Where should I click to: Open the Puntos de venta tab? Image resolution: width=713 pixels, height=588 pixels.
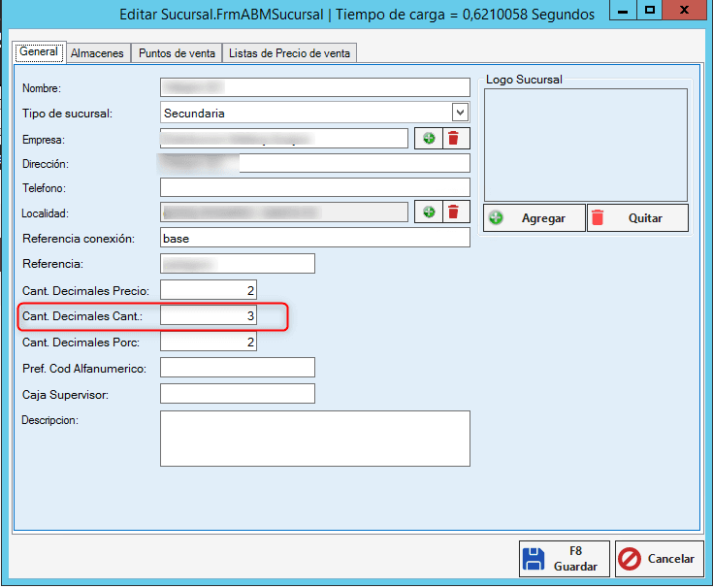177,53
